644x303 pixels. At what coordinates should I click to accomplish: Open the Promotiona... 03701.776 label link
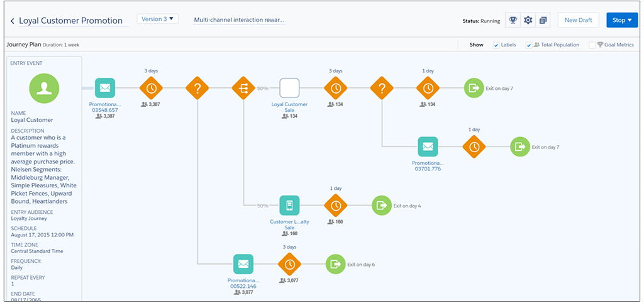click(428, 166)
